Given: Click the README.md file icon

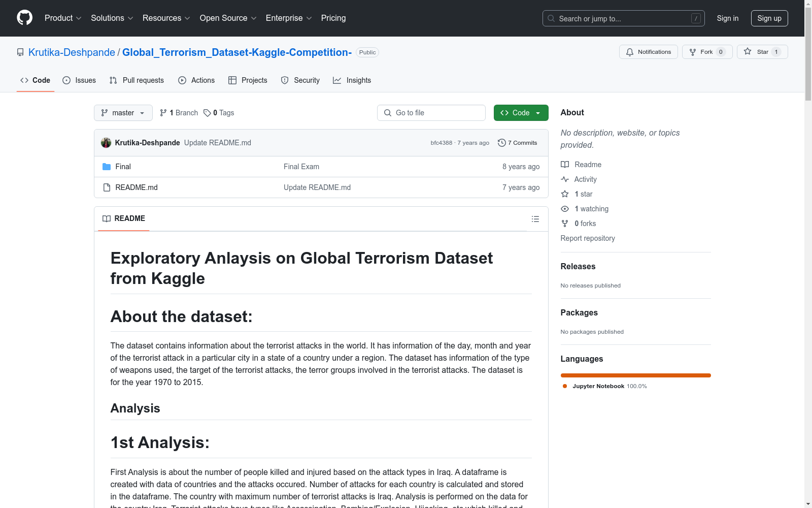Looking at the screenshot, I should [107, 187].
